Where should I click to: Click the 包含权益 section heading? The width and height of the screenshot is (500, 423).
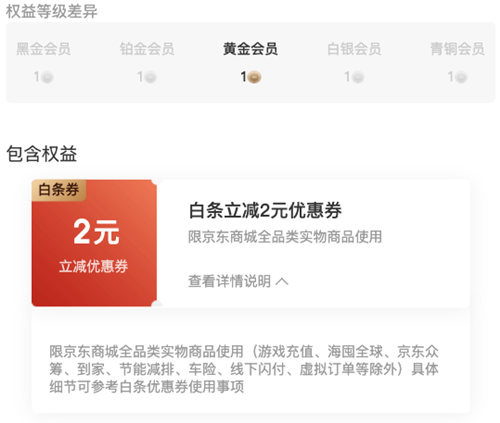point(42,154)
